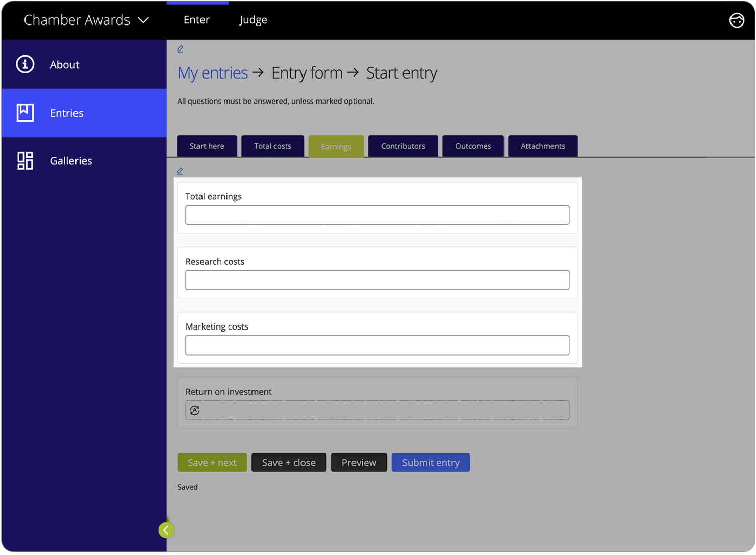Click the Marketing costs input box
The height and width of the screenshot is (555, 756).
pos(377,345)
